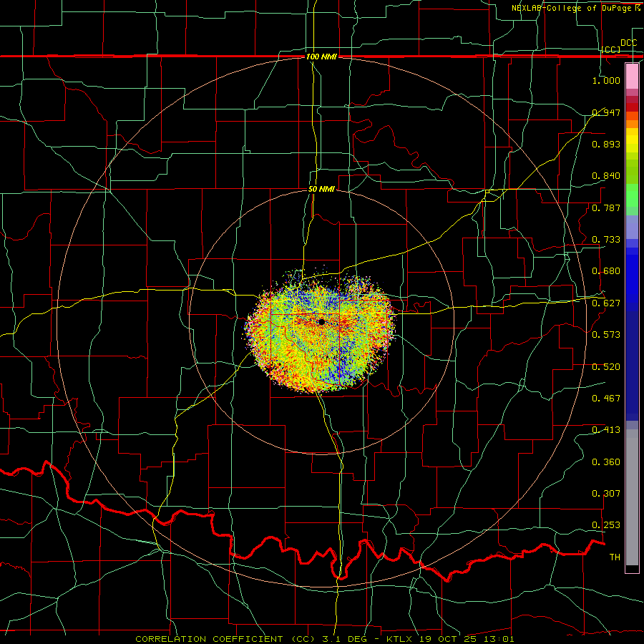Select the 0.733 legend value
The image size is (644, 644).
click(606, 240)
